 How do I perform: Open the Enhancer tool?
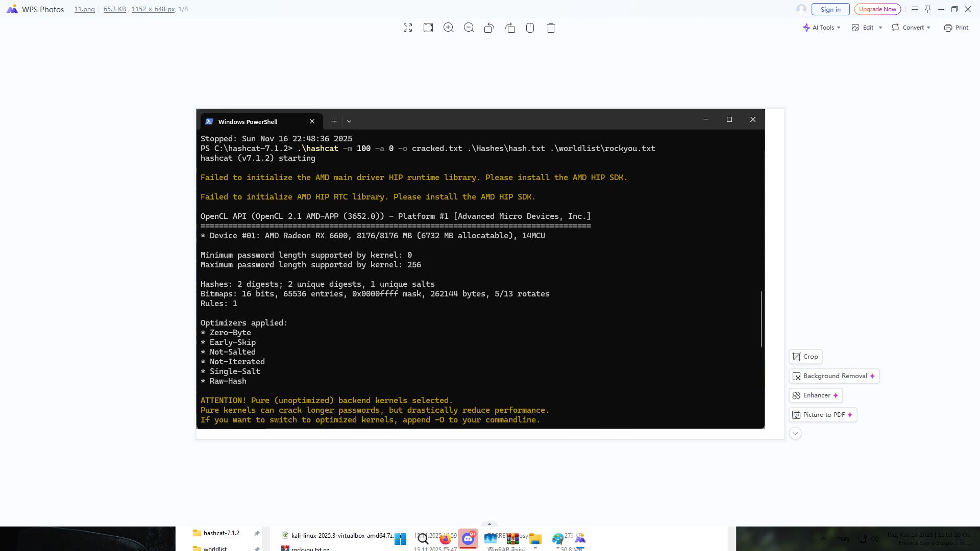pos(816,395)
